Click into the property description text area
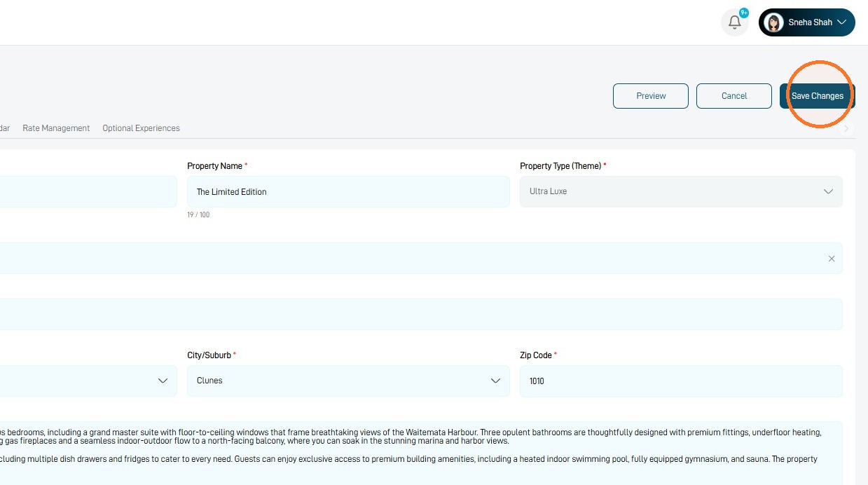The height and width of the screenshot is (485, 868). (x=421, y=453)
